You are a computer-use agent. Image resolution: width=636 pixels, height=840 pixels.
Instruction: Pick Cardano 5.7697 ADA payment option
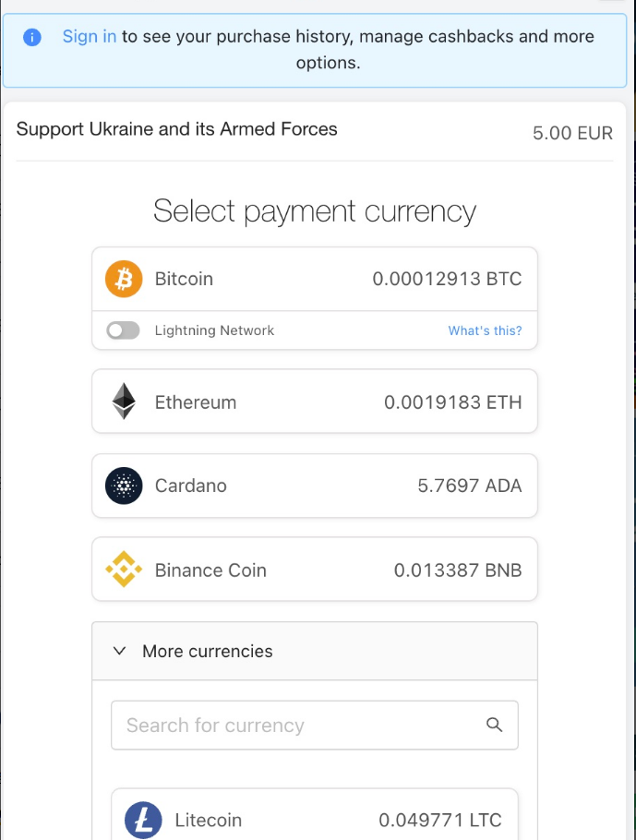[x=315, y=486]
